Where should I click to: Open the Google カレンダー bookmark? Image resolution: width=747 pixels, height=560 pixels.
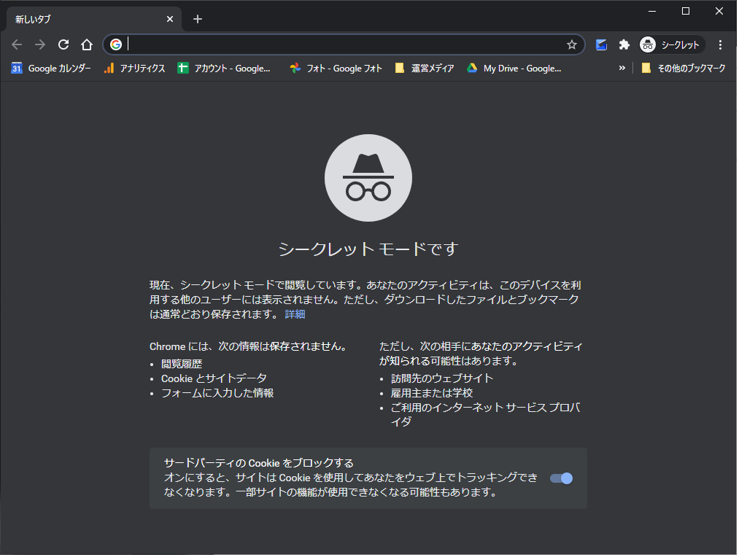point(50,68)
